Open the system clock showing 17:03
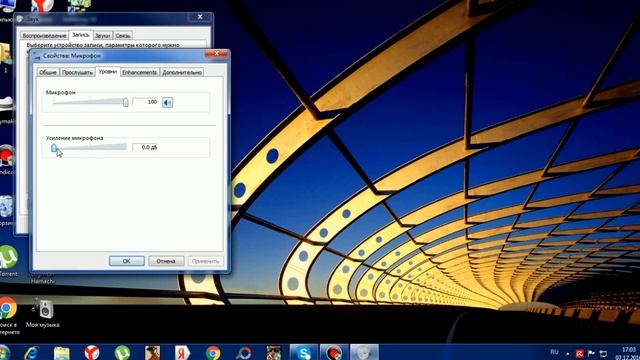Image resolution: width=640 pixels, height=360 pixels. click(629, 353)
